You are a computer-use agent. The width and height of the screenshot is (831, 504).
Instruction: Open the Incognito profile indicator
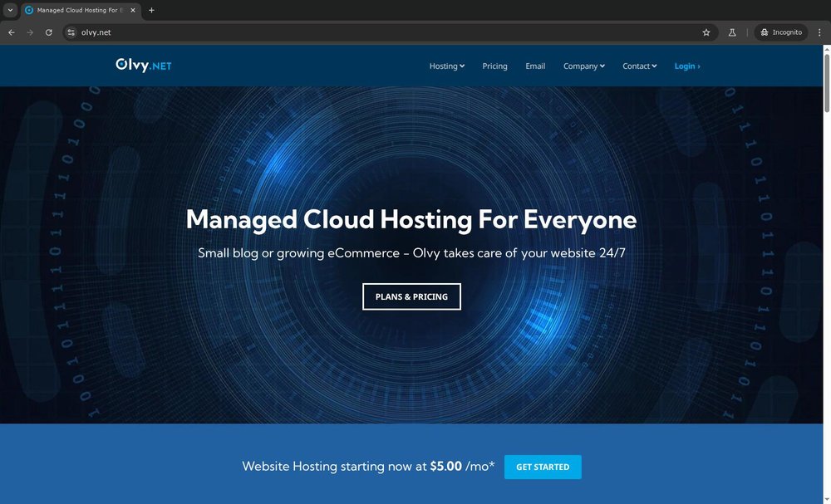(x=781, y=32)
